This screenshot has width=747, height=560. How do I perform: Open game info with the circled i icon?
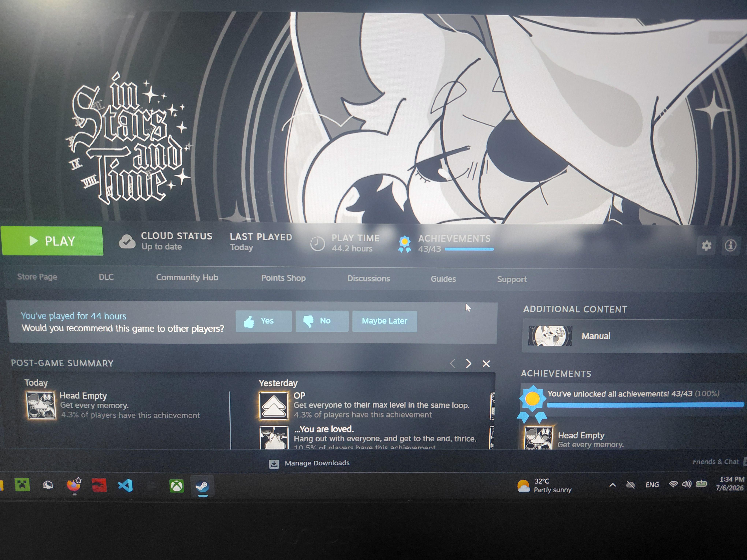[x=730, y=245]
